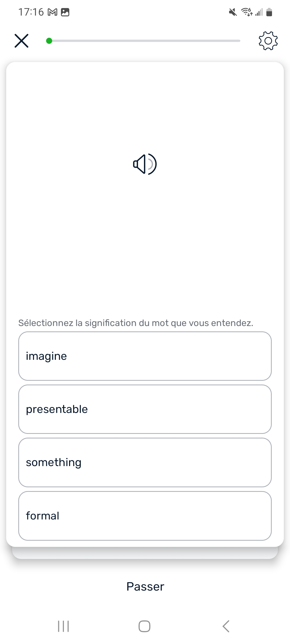
Task: Play the word audio speaker icon
Action: click(145, 164)
